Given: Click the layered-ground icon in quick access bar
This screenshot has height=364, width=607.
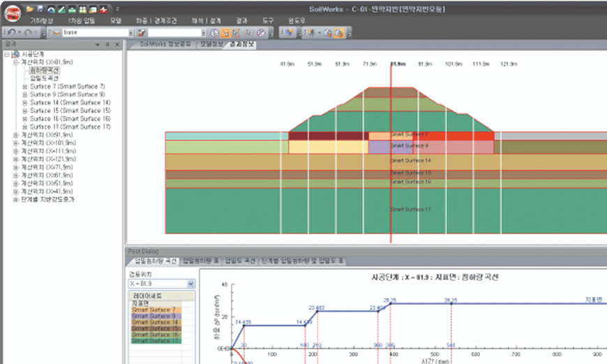Looking at the screenshot, I should (x=93, y=9).
